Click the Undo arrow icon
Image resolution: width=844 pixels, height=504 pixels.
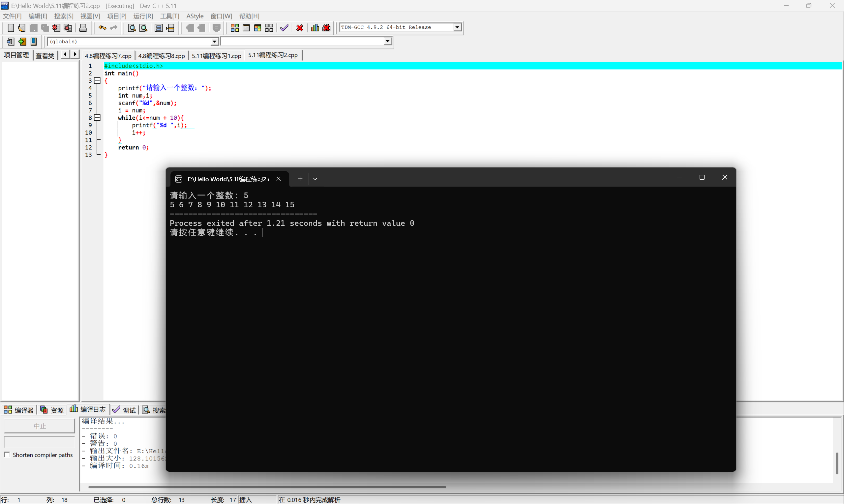click(x=102, y=28)
